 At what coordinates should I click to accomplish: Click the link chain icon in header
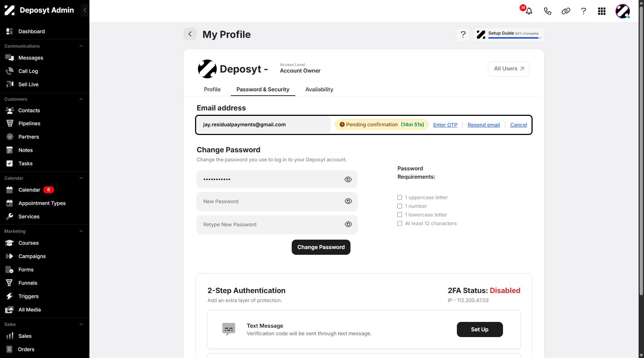coord(566,11)
